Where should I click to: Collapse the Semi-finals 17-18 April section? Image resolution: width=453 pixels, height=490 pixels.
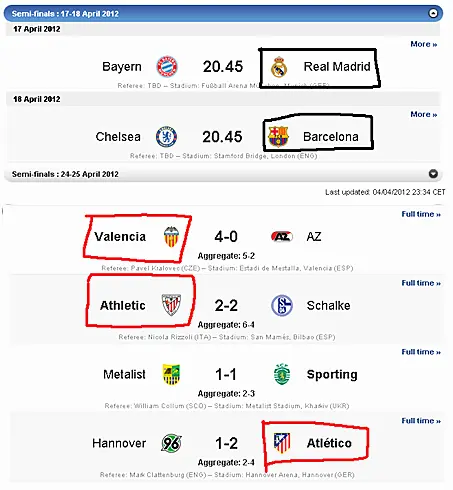pos(433,13)
